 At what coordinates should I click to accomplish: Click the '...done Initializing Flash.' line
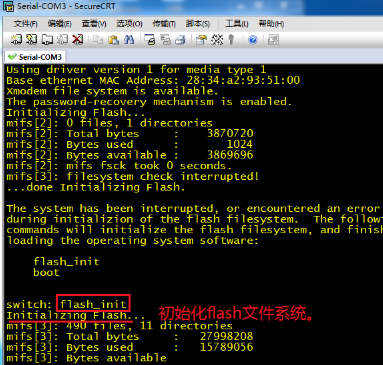pos(96,187)
